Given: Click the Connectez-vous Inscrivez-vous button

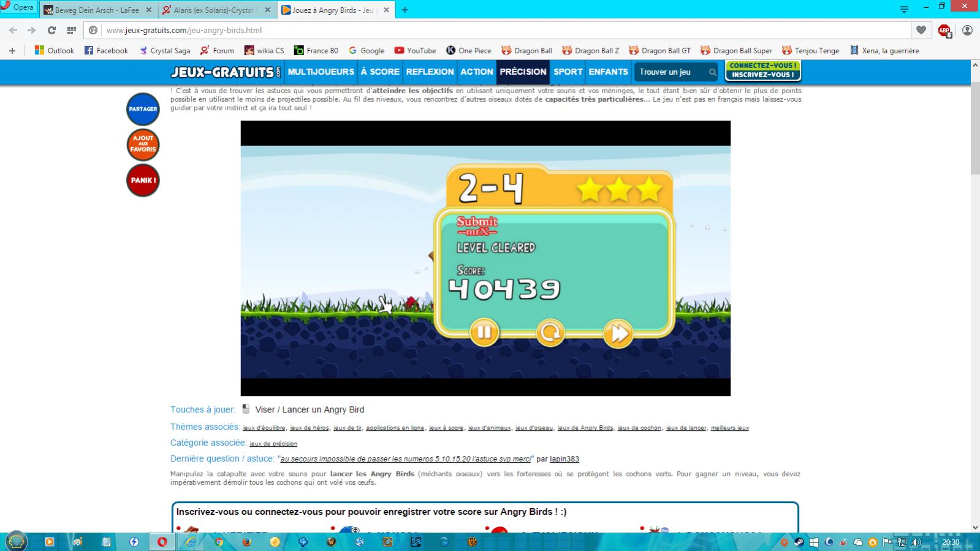Looking at the screenshot, I should click(x=762, y=70).
